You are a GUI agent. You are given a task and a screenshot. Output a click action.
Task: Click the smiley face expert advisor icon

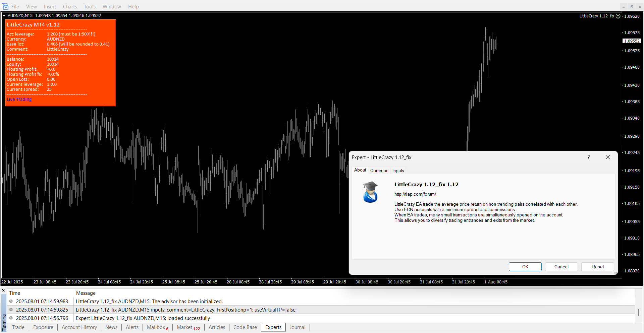pyautogui.click(x=618, y=16)
